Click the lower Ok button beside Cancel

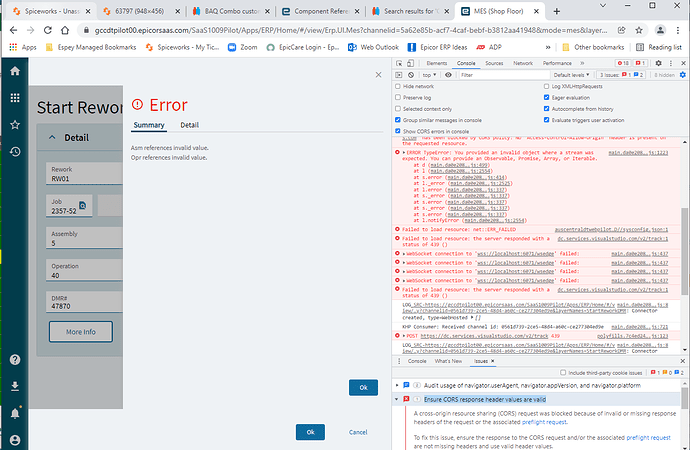coord(310,432)
